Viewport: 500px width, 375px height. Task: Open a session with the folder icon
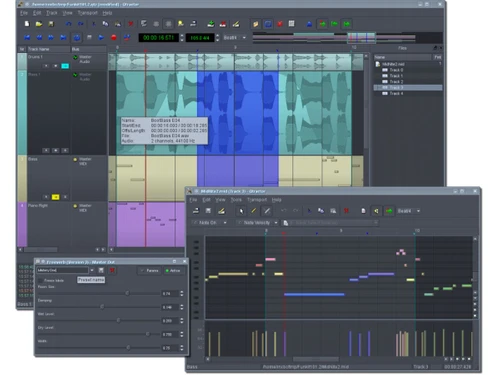tap(39, 24)
